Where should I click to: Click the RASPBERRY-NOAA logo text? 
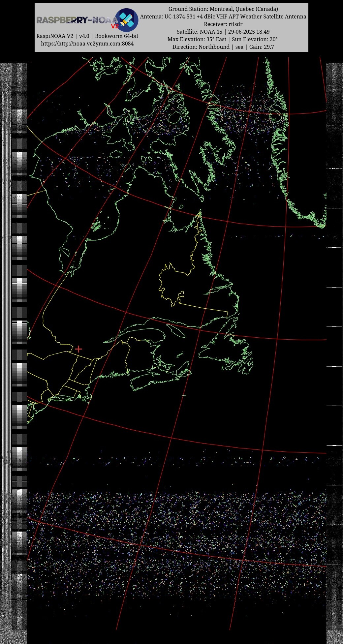pos(78,20)
